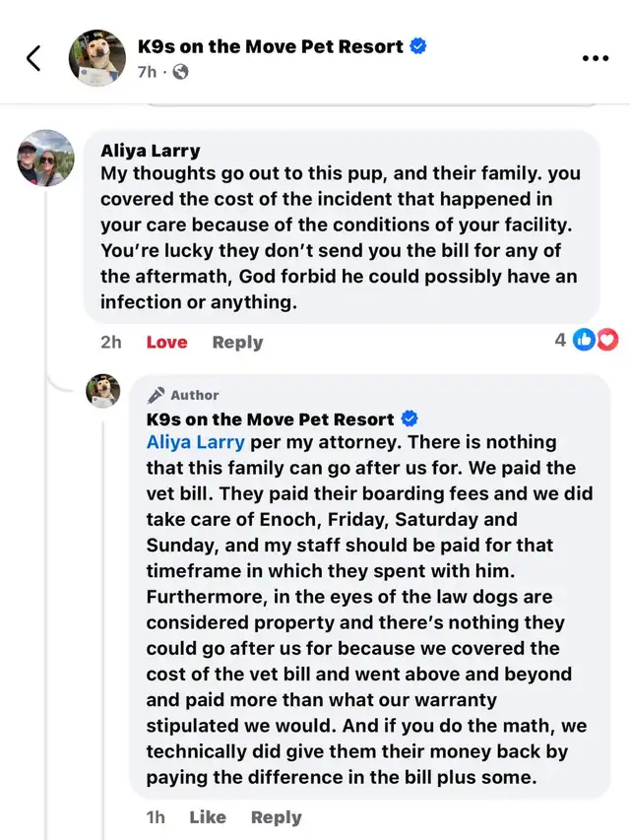
Task: Tap verified badge in the author's reply
Action: tap(409, 419)
